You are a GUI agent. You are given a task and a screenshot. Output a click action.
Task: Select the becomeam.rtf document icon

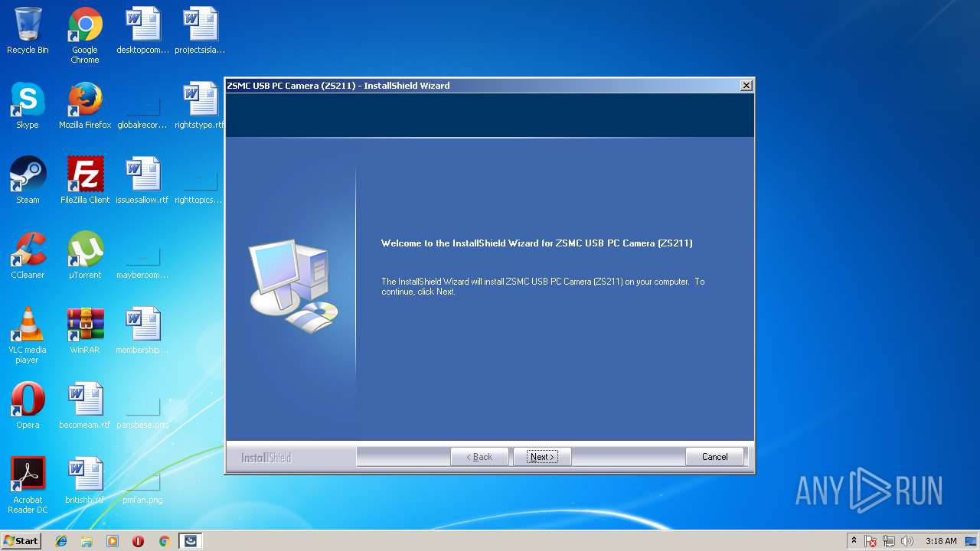point(85,406)
